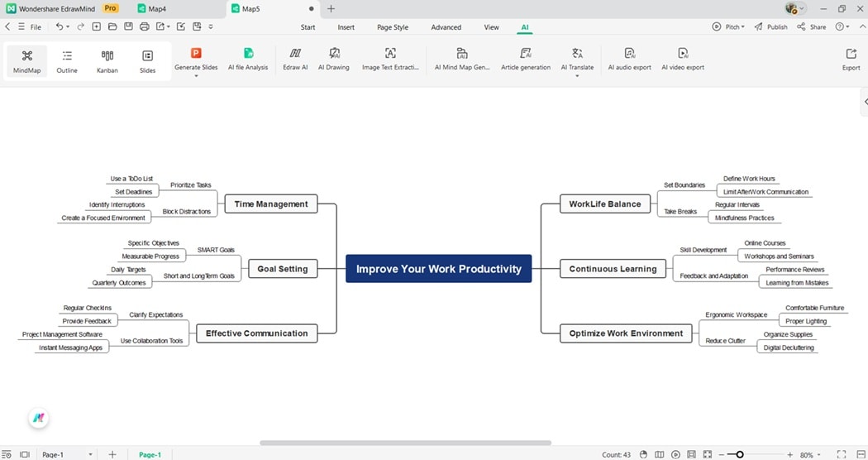Add a new document tab
This screenshot has height=460, width=868.
tap(331, 9)
